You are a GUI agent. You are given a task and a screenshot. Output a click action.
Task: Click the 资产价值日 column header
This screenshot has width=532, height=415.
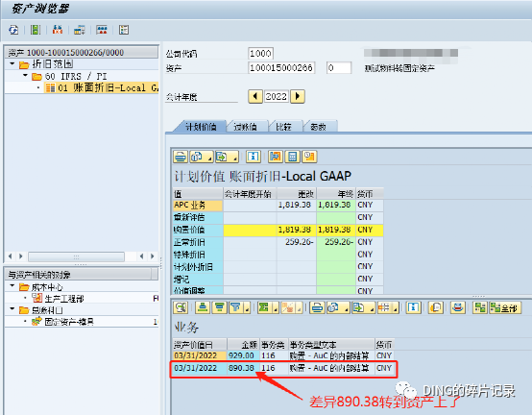coord(200,345)
